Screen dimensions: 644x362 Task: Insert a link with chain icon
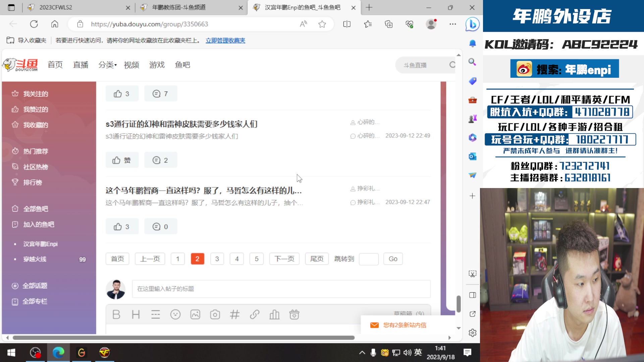(x=255, y=314)
